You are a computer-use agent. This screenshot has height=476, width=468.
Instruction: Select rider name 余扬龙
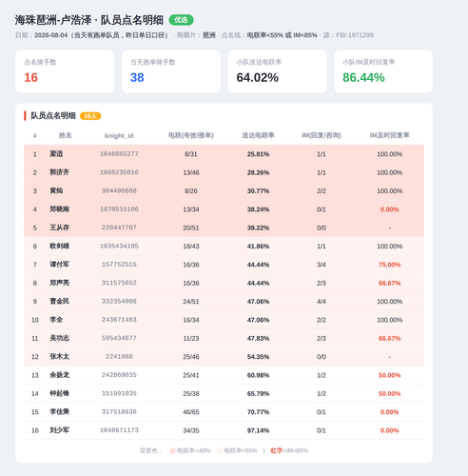click(x=60, y=375)
